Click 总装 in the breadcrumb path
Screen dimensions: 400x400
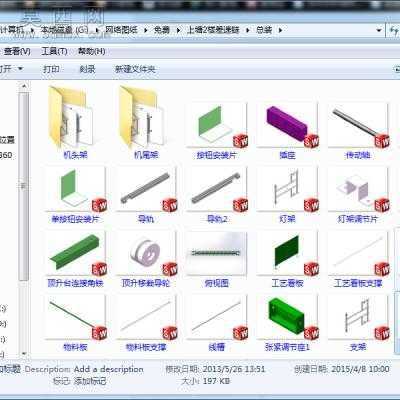[x=264, y=30]
